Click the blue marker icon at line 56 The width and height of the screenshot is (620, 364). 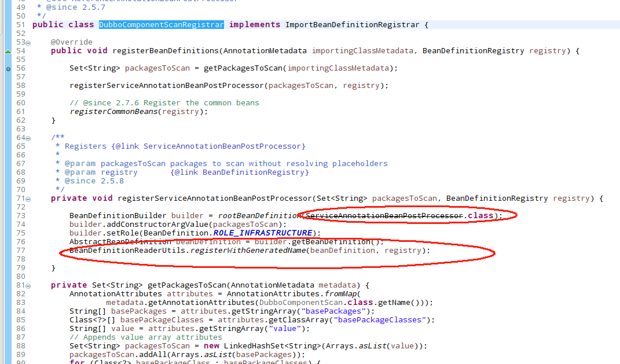(8, 69)
